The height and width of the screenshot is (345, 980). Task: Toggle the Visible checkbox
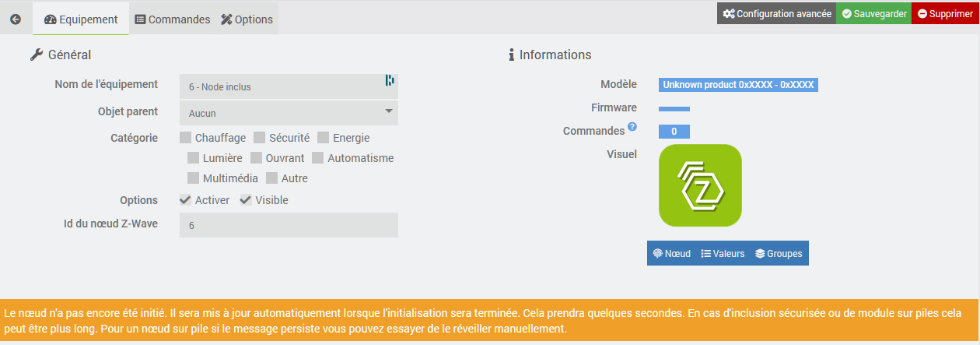tap(246, 200)
